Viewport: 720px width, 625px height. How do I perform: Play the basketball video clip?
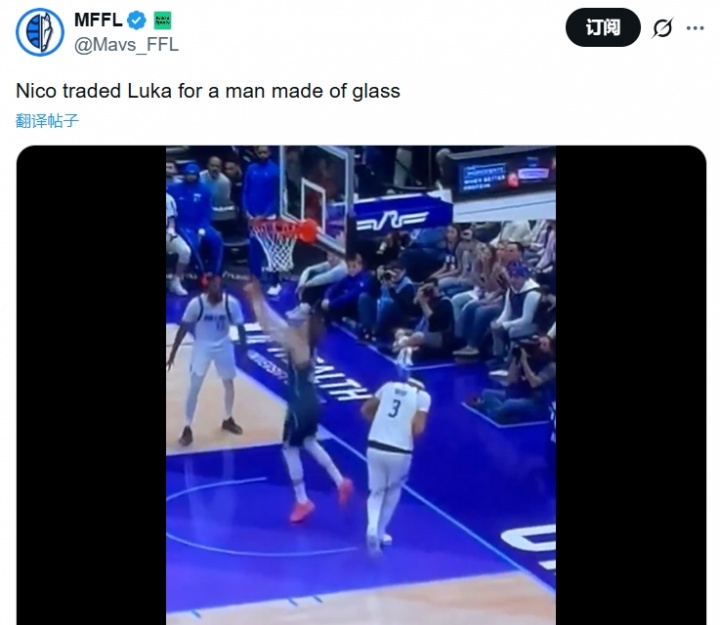(361, 385)
